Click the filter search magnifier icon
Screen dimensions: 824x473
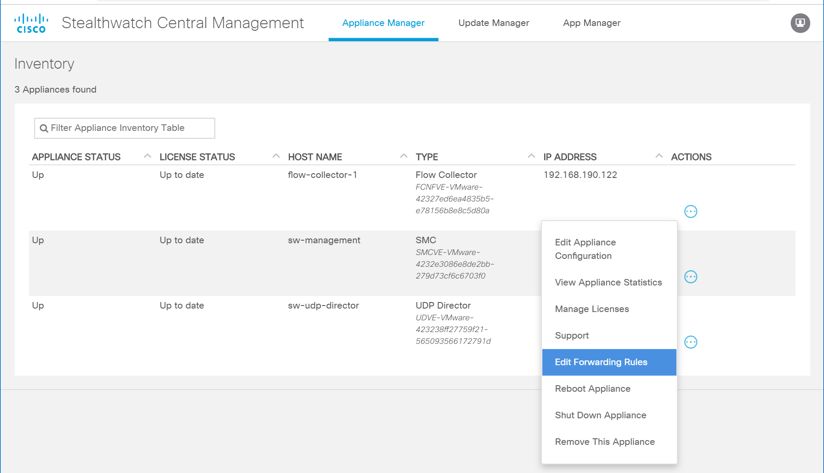[44, 128]
